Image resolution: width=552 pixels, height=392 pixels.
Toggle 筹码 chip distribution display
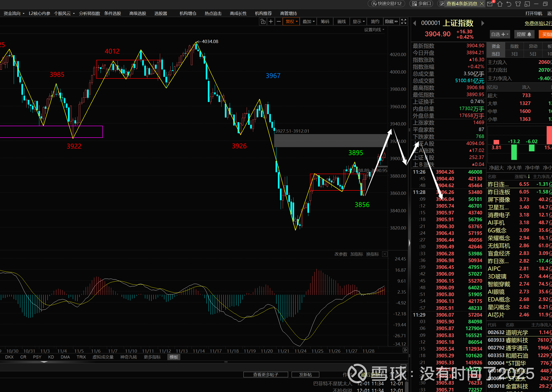325,21
